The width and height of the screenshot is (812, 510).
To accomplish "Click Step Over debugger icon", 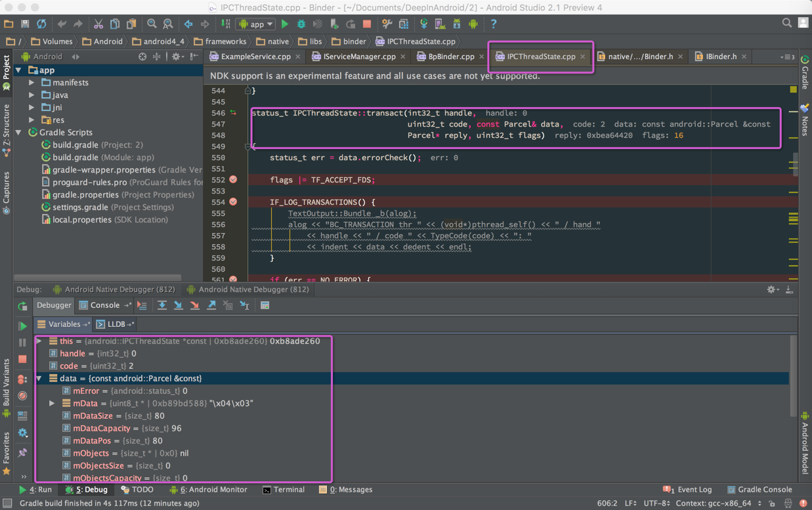I will [162, 305].
